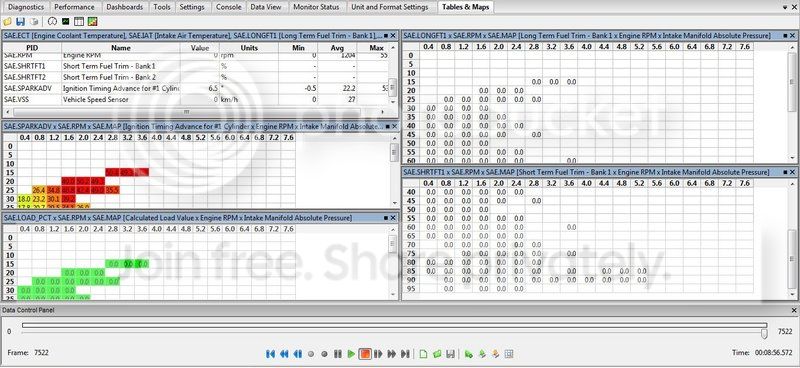Click the gray copy icon beside the save icon
The height and width of the screenshot is (368, 800).
pos(34,22)
